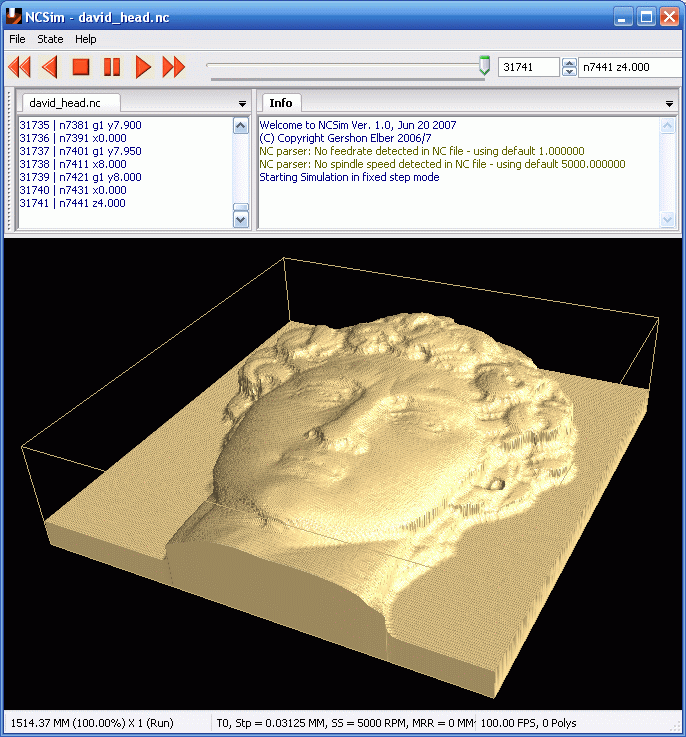Click NC code list scroll up arrow
The height and width of the screenshot is (737, 686).
point(241,125)
